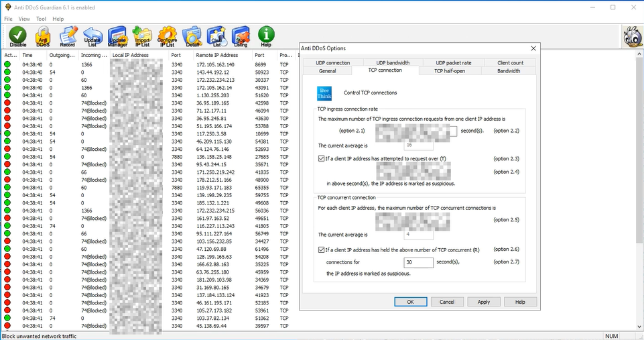Switch to the UDP bandwidth tab
Screen dimensions: 644x340
pos(393,62)
